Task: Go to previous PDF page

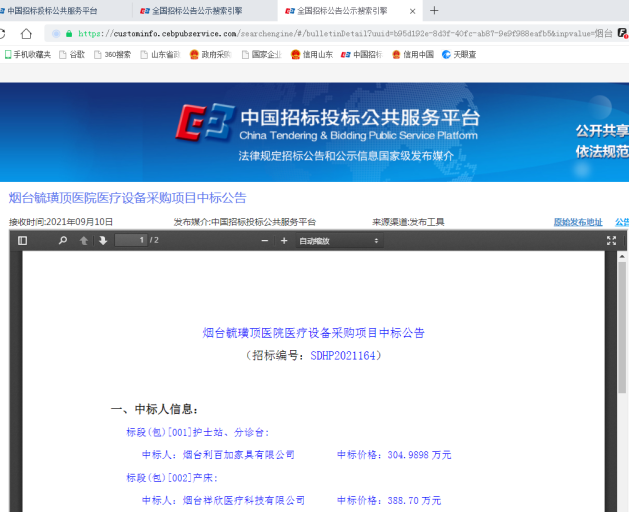Action: [x=84, y=241]
